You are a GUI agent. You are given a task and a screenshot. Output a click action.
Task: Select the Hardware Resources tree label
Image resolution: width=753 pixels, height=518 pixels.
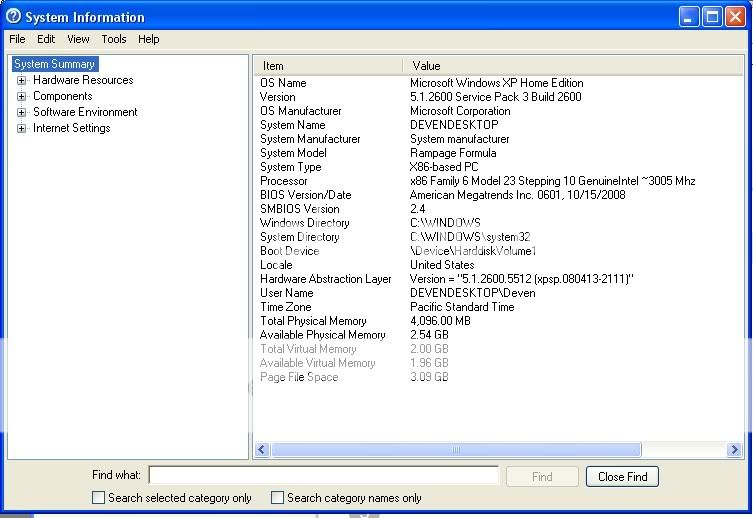click(83, 80)
